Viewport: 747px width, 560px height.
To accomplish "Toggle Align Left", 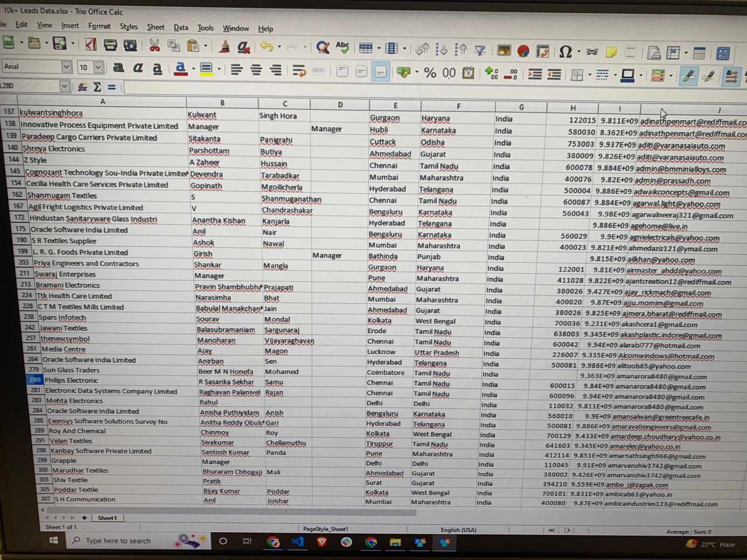I will pyautogui.click(x=237, y=70).
